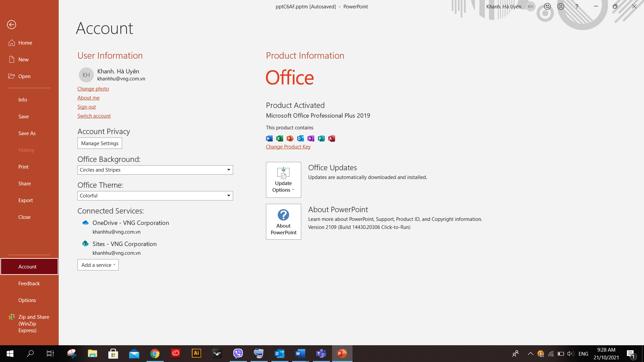Image resolution: width=644 pixels, height=362 pixels.
Task: Open Task View on the taskbar
Action: click(50, 354)
